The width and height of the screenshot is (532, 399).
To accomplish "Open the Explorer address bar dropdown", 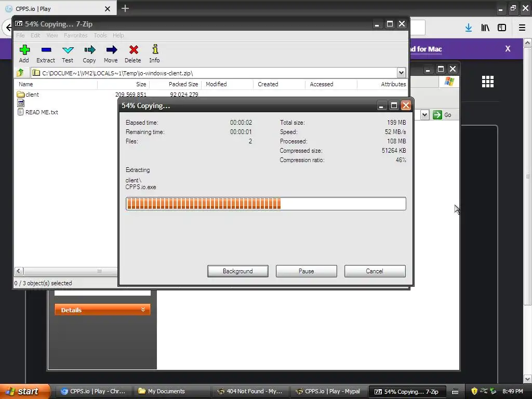I will click(424, 115).
